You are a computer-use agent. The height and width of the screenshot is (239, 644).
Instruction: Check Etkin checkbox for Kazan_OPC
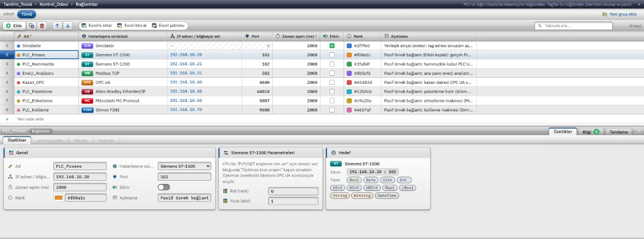coord(332,82)
